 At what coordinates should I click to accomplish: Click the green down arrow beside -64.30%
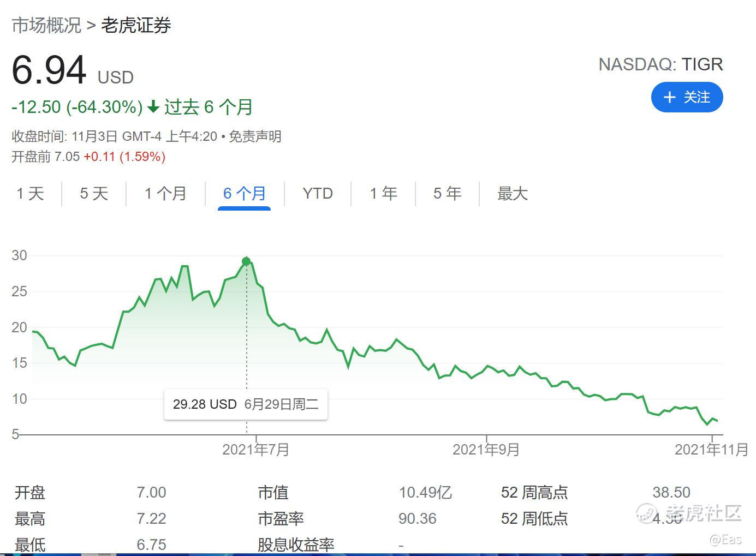[153, 107]
